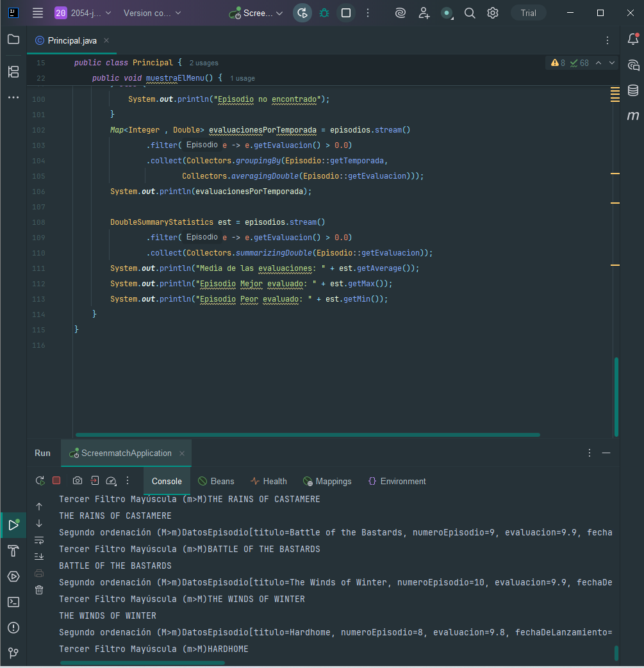Stop the running application in top toolbar

pyautogui.click(x=346, y=13)
